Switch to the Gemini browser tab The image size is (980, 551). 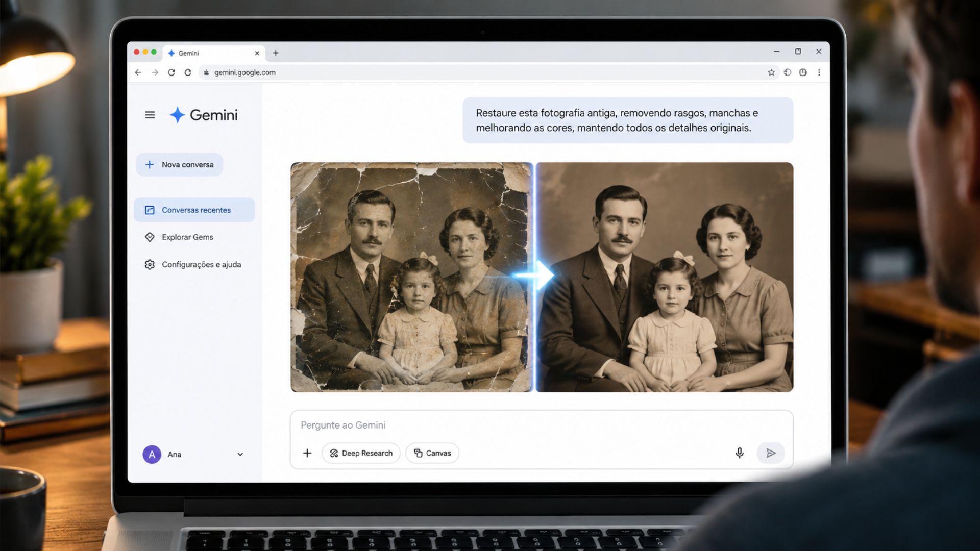click(x=213, y=53)
